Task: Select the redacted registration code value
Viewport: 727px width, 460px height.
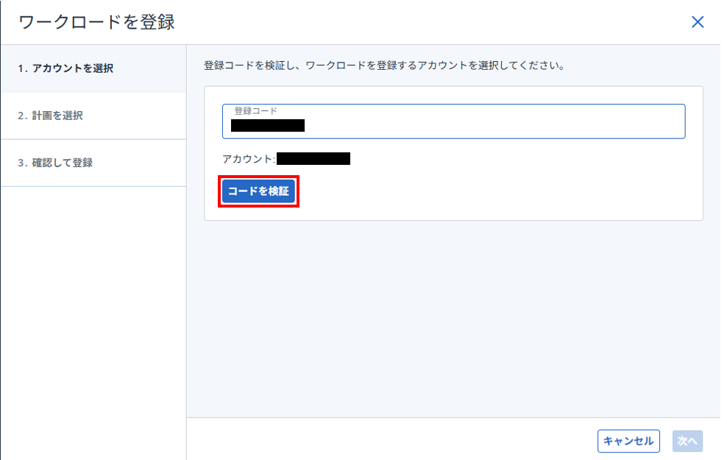Action: [267, 126]
